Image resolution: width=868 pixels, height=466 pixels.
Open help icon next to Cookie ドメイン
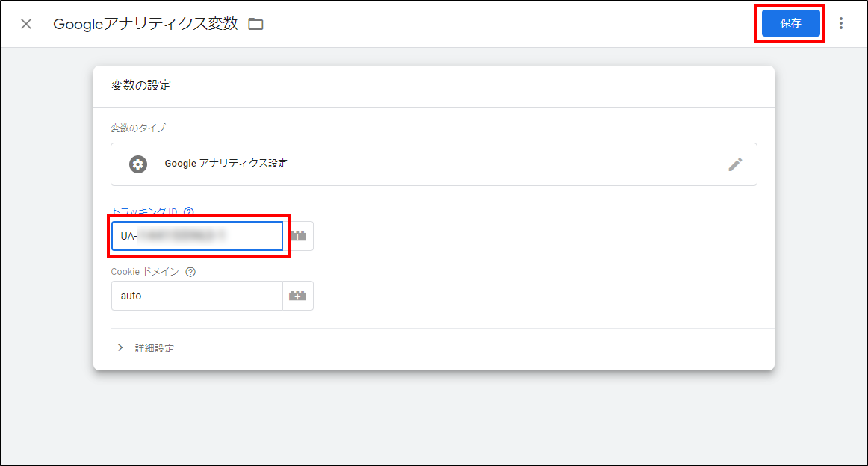pyautogui.click(x=190, y=272)
